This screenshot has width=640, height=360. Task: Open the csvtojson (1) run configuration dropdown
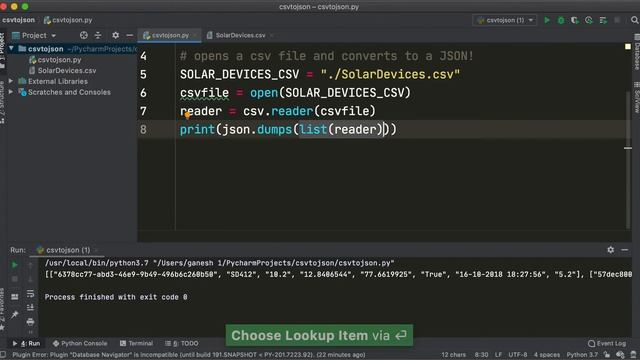(505, 20)
